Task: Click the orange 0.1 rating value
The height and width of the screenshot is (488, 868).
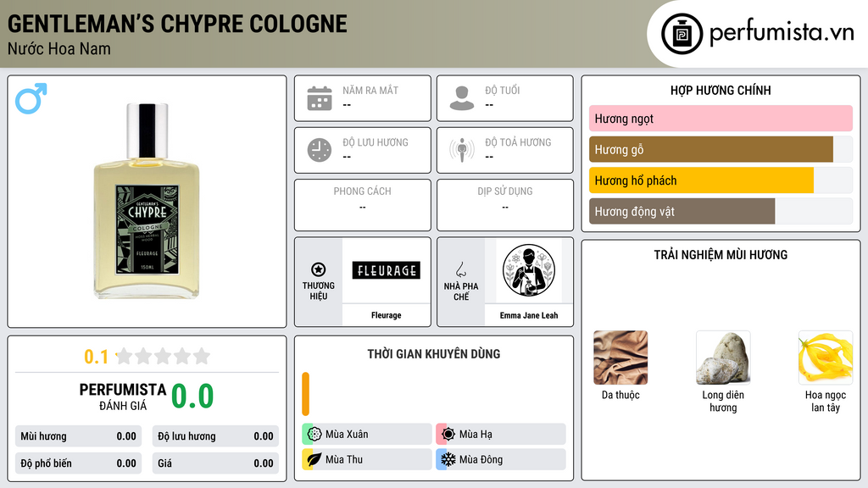Action: point(96,357)
